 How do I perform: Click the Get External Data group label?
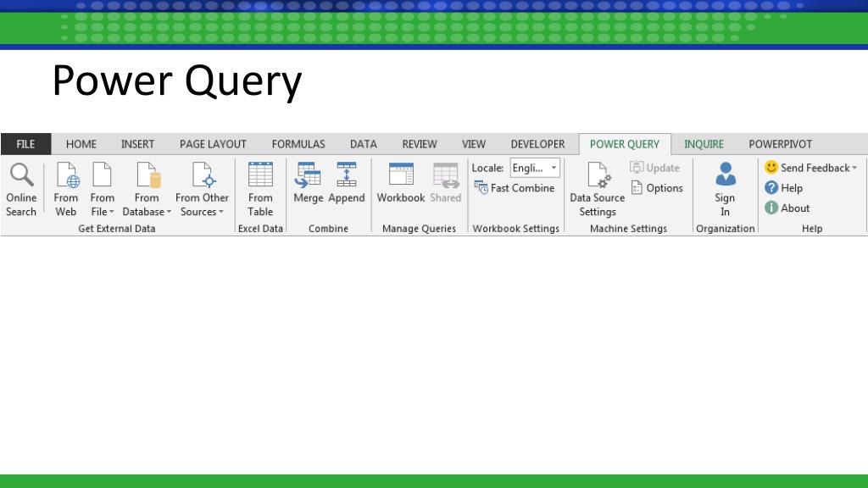[116, 229]
